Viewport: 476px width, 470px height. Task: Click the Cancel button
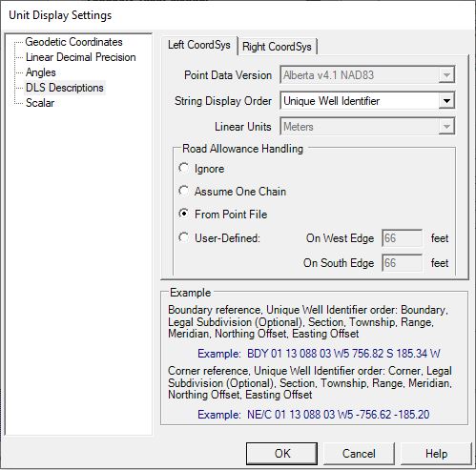[x=359, y=454]
